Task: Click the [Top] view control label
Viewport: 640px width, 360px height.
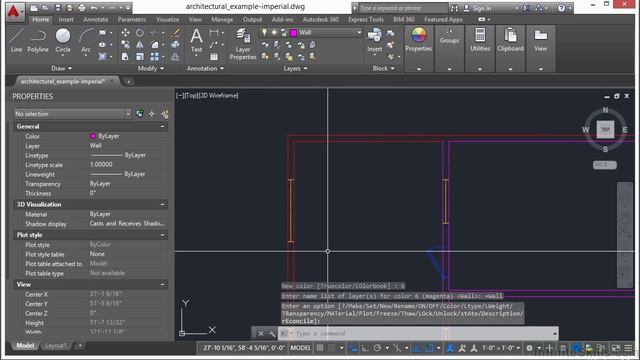Action: [x=192, y=95]
